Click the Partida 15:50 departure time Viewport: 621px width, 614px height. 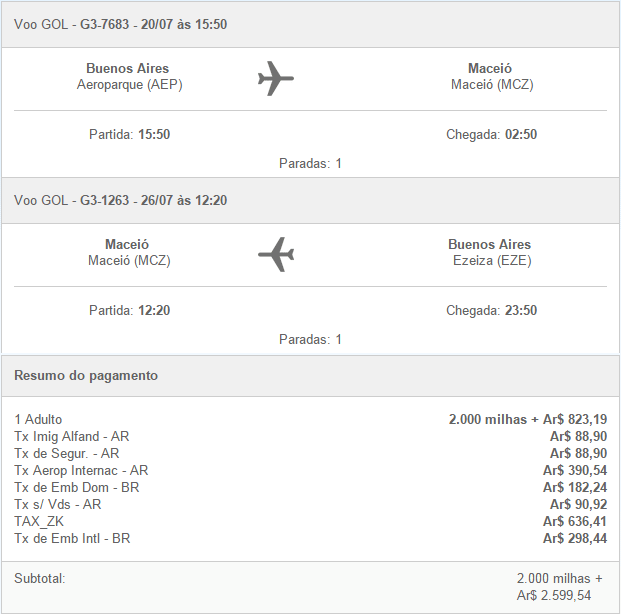pyautogui.click(x=130, y=134)
